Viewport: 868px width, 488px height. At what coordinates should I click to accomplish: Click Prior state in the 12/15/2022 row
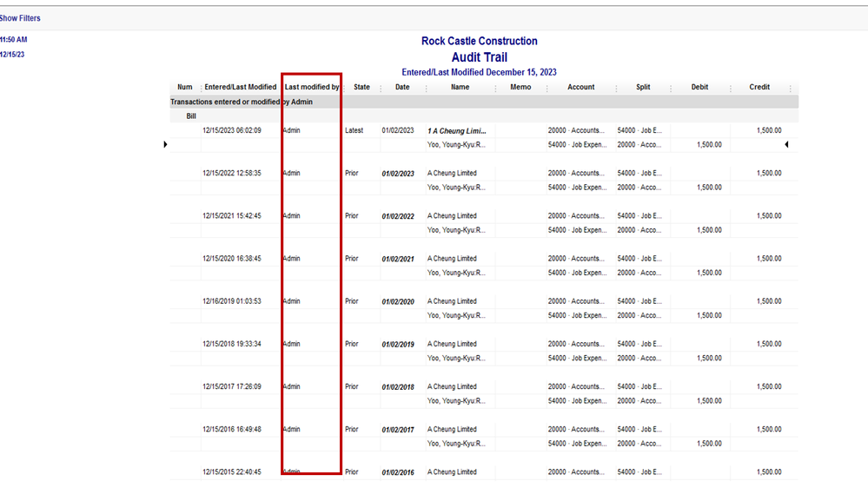[352, 173]
